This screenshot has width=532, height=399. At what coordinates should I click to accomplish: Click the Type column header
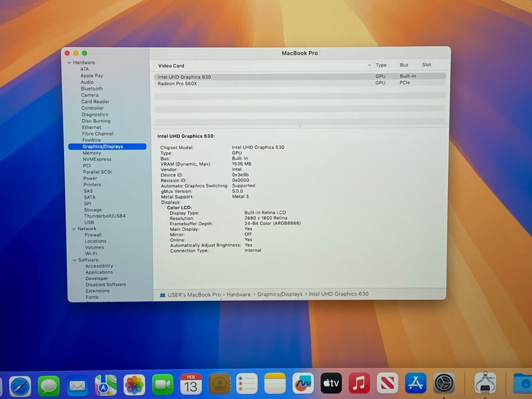click(x=381, y=65)
